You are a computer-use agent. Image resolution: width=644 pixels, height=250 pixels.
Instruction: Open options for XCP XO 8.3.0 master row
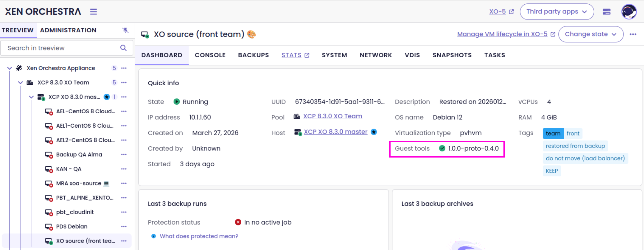(124, 97)
